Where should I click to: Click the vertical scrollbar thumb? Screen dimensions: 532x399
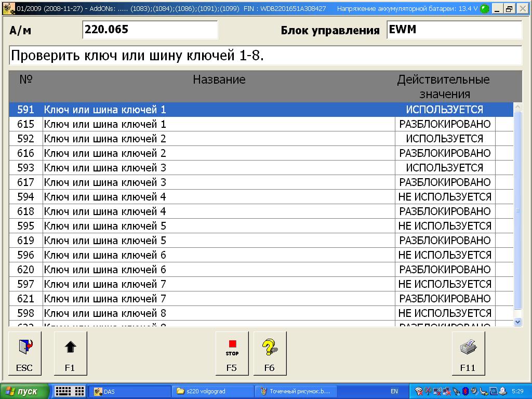(x=518, y=210)
